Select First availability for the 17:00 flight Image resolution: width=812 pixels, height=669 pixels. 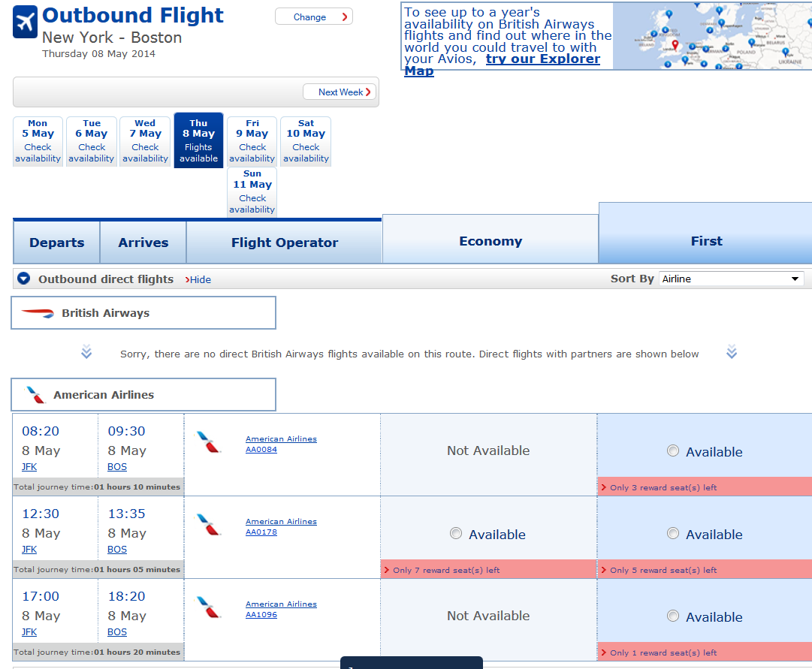click(673, 616)
